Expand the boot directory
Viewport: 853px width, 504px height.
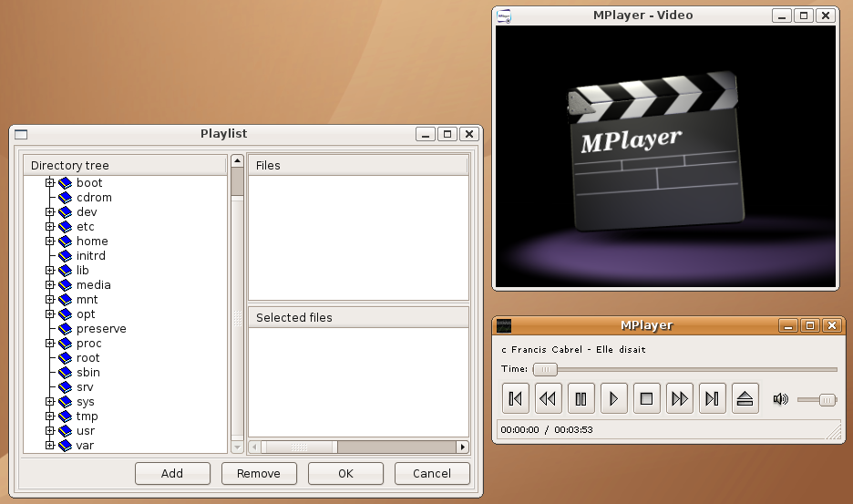(x=49, y=182)
